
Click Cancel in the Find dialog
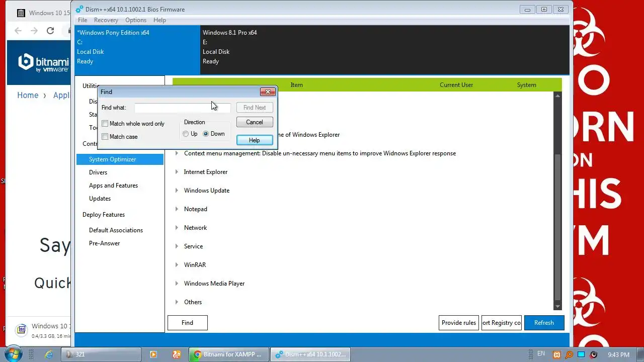pos(255,122)
